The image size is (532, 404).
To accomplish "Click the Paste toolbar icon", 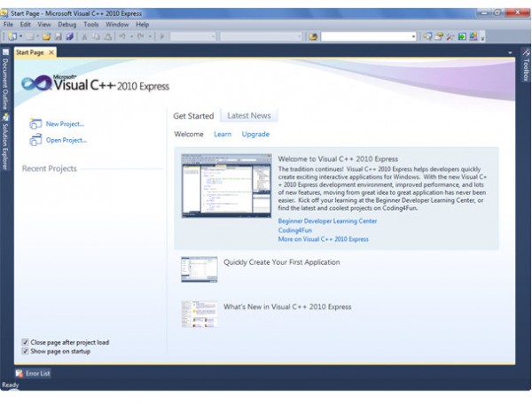I will (107, 36).
